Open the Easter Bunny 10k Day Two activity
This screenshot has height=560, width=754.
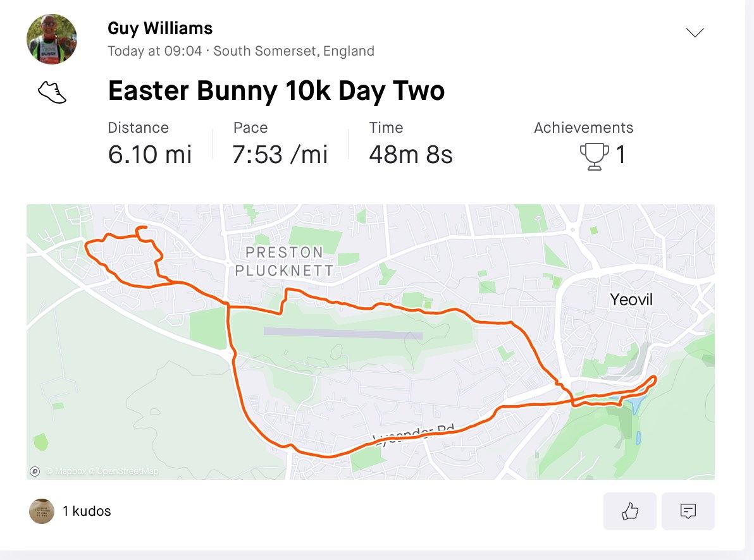[276, 90]
